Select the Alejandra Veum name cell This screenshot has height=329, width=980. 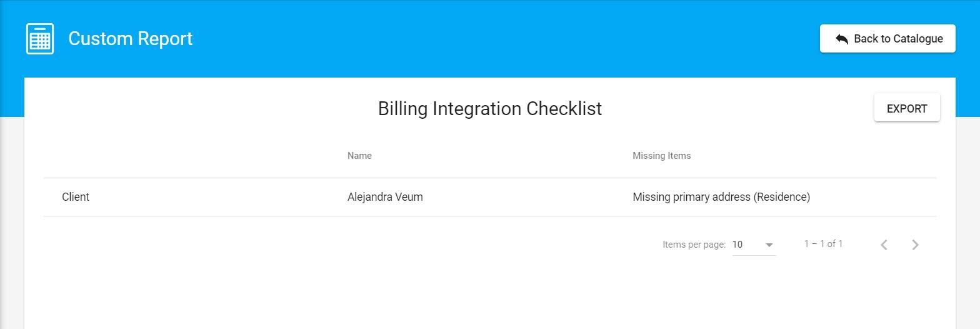point(385,197)
